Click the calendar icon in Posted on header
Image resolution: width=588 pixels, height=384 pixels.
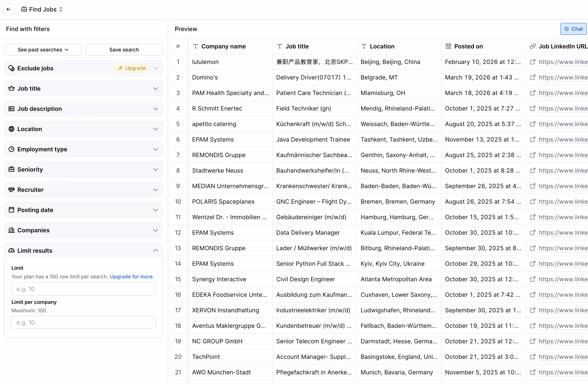coord(448,46)
